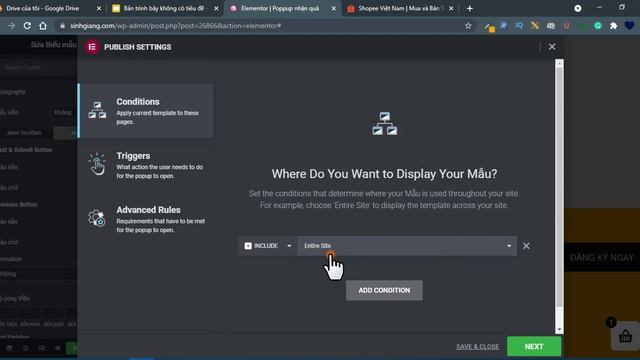Close the Elementor browser tab

pyautogui.click(x=333, y=9)
